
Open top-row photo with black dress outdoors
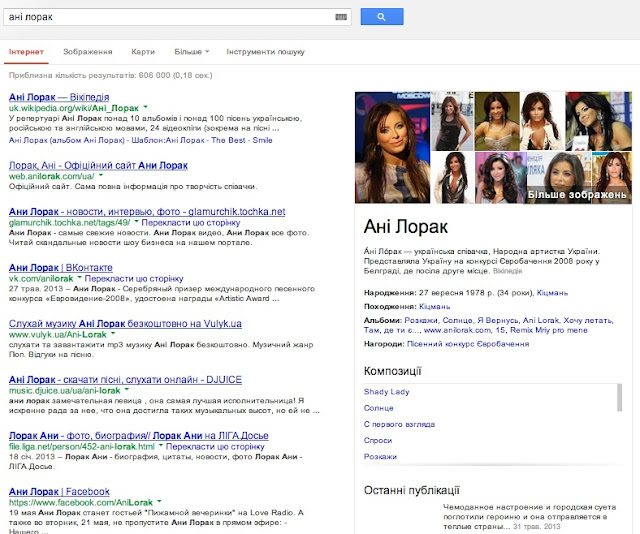tap(452, 121)
